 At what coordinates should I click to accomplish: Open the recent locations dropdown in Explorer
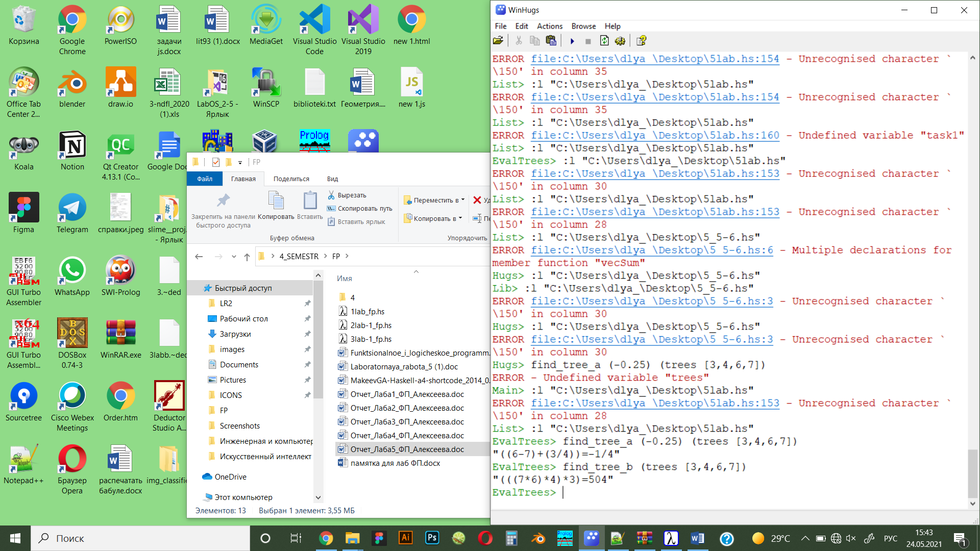234,257
